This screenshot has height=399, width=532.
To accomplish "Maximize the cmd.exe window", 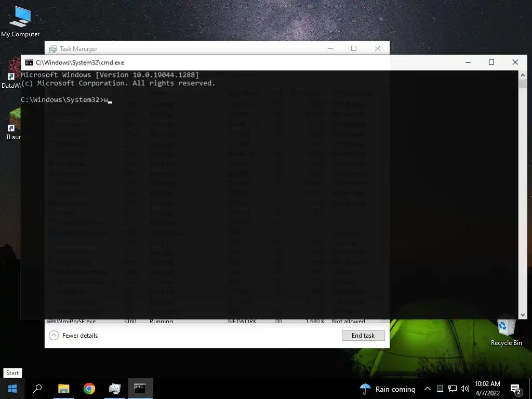I will [491, 62].
